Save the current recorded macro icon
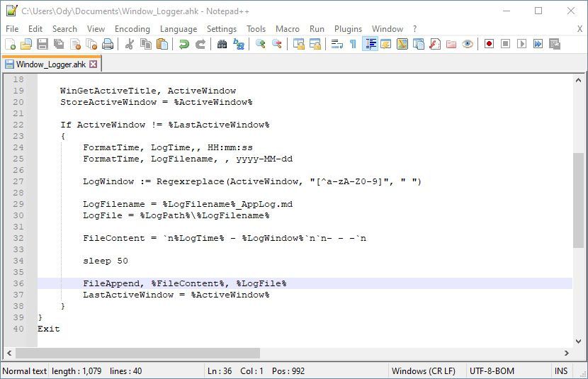Viewport: 588px width, 379px height. [554, 44]
